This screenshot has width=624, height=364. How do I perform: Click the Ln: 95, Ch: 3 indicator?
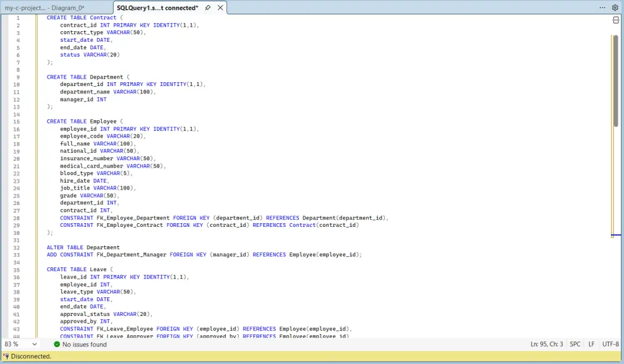[547, 344]
